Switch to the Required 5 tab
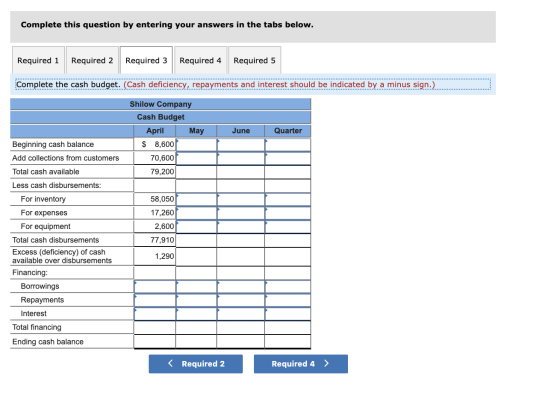Viewport: 560px width, 399px height. [x=254, y=60]
